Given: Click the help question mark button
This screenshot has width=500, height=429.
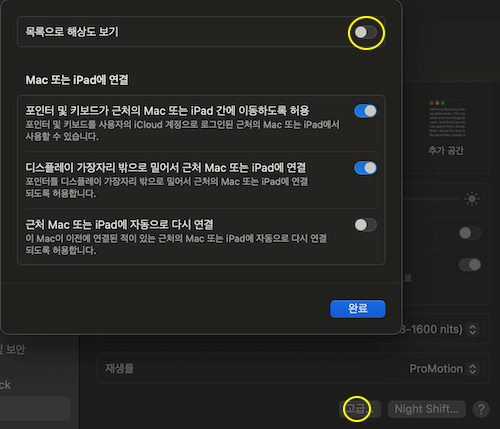Looking at the screenshot, I should [x=481, y=409].
